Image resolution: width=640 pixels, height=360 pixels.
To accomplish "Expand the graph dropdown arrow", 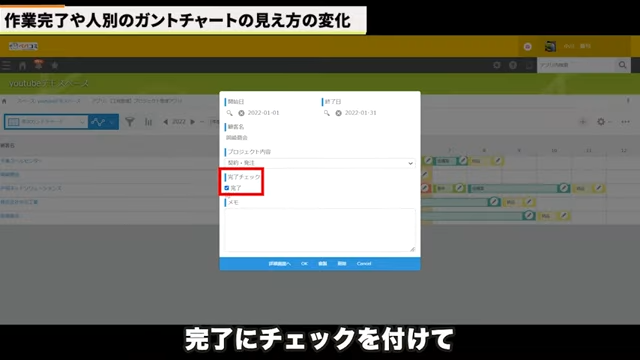I will [x=112, y=122].
